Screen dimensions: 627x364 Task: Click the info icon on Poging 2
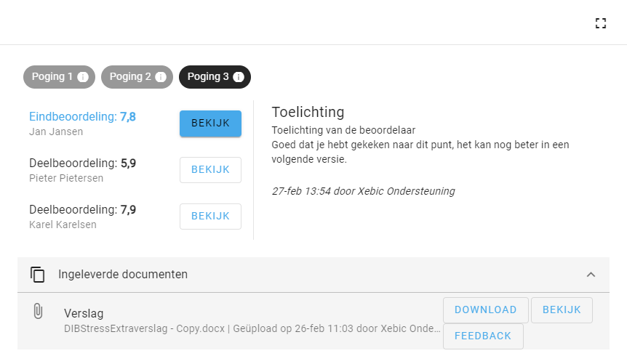click(x=161, y=77)
